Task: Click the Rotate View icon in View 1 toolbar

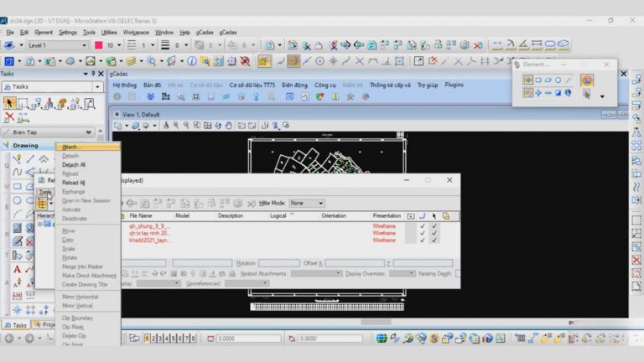Action: pyautogui.click(x=218, y=126)
